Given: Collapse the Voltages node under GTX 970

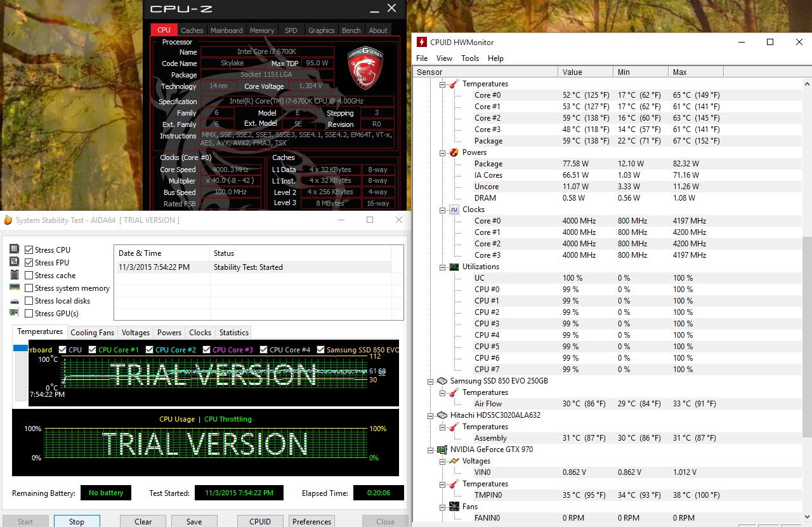Looking at the screenshot, I should [x=442, y=461].
